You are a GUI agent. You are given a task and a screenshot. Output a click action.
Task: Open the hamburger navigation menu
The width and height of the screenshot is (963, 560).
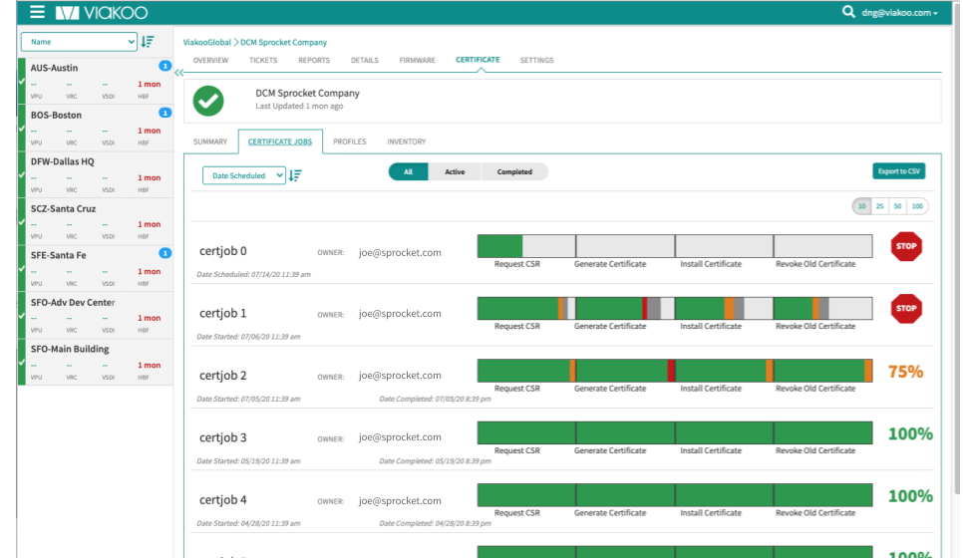click(37, 13)
